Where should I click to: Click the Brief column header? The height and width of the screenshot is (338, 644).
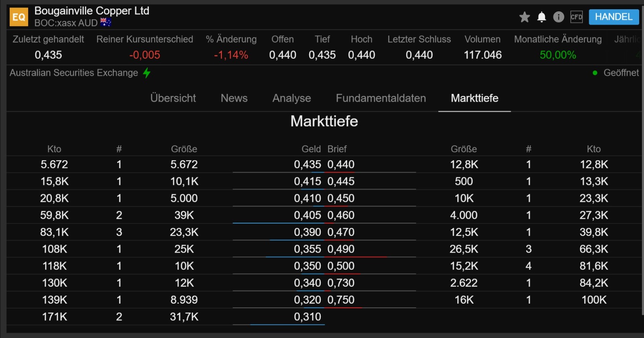coord(337,149)
